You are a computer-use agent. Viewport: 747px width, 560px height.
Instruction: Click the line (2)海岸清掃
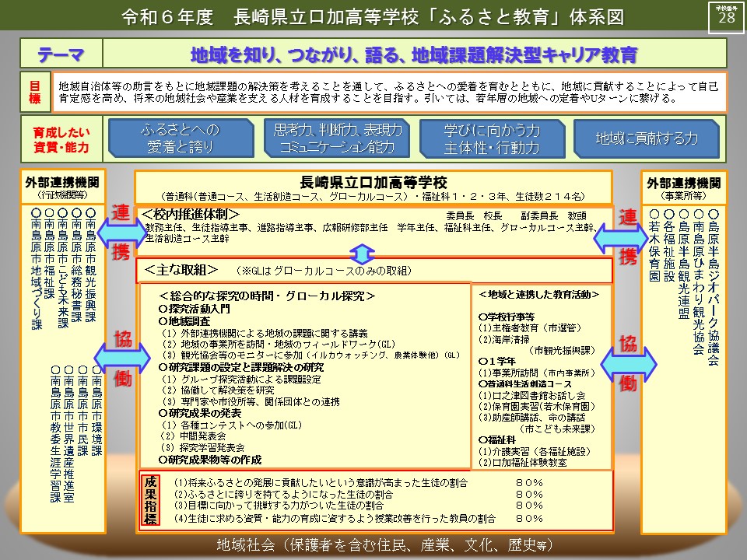coord(504,339)
